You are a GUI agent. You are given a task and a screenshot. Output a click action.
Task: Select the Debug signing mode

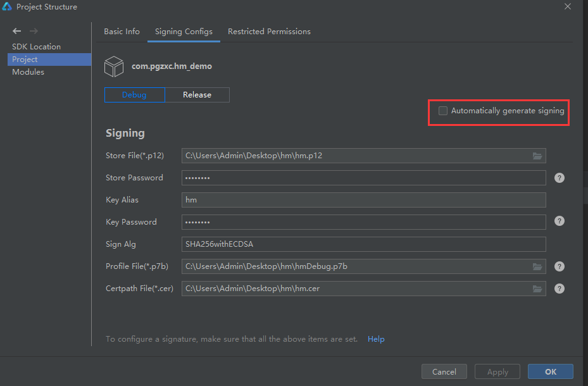pos(134,95)
